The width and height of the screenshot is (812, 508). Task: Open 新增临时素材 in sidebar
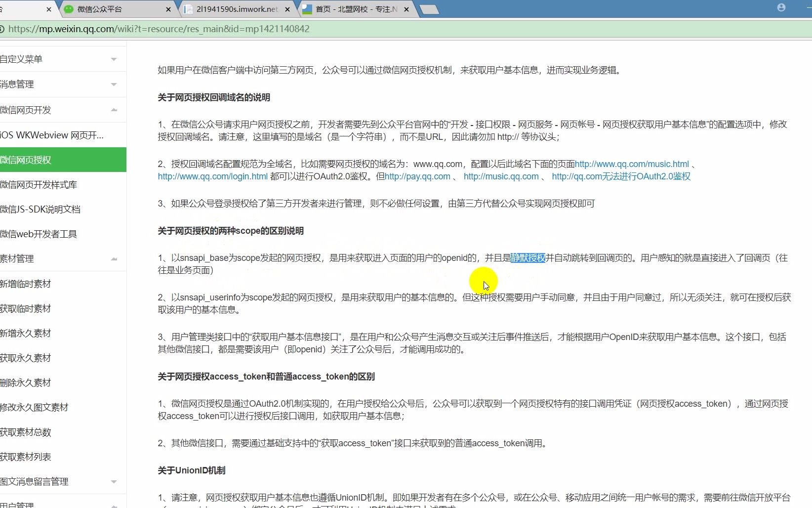26,284
